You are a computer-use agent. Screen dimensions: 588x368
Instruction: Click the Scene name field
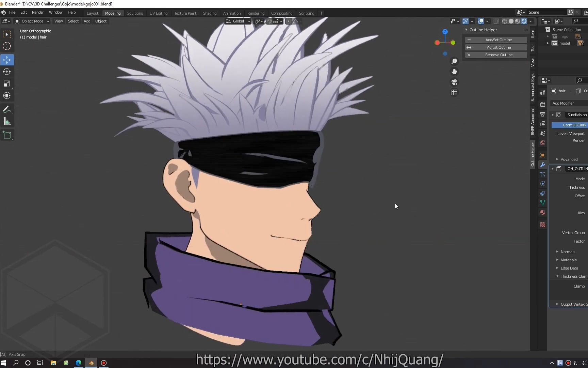coord(547,12)
